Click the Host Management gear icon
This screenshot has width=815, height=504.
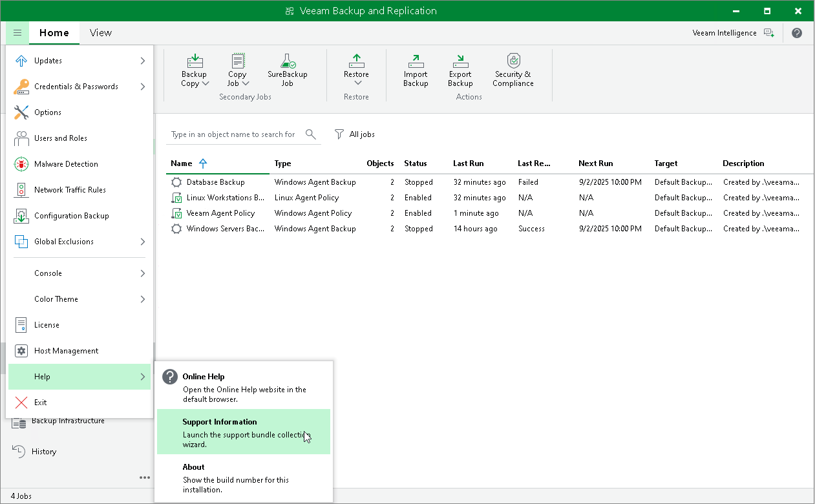tap(21, 351)
